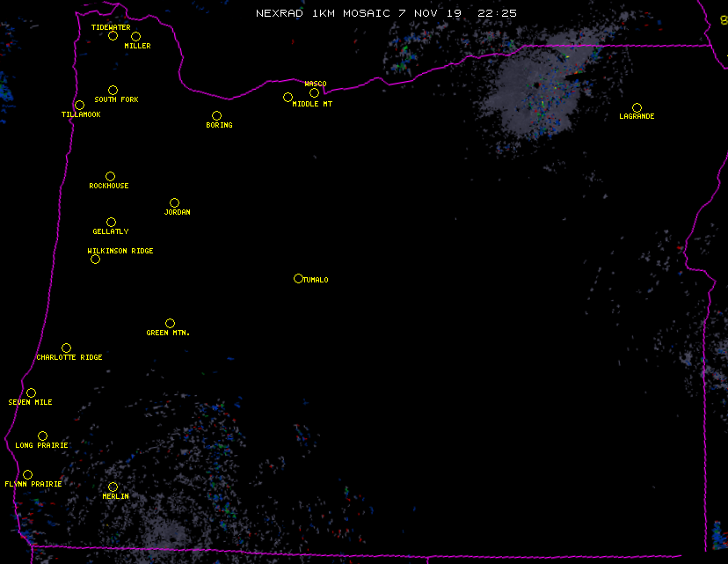Click the Tumalo station circle marker
This screenshot has width=728, height=564.
tap(298, 279)
